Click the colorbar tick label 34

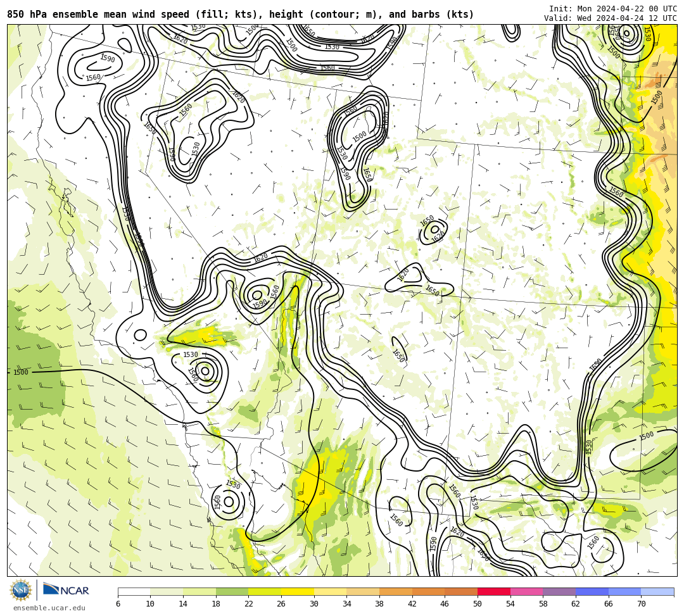tap(347, 604)
